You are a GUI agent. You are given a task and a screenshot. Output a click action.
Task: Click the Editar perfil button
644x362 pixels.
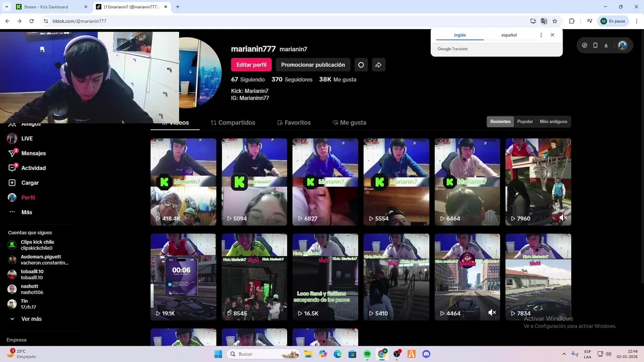point(251,65)
